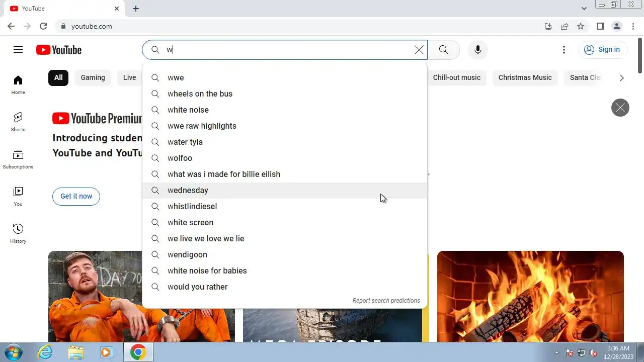Open the Chrome profile avatar menu
This screenshot has height=362, width=644.
(x=616, y=26)
